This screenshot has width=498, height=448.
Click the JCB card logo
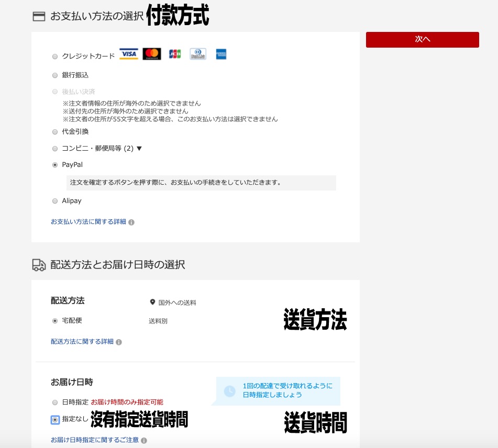[175, 54]
